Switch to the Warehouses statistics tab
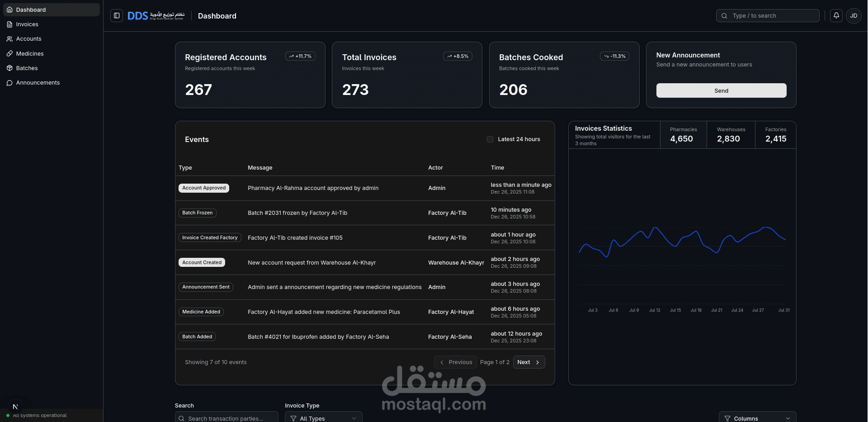The image size is (868, 422). click(x=731, y=135)
